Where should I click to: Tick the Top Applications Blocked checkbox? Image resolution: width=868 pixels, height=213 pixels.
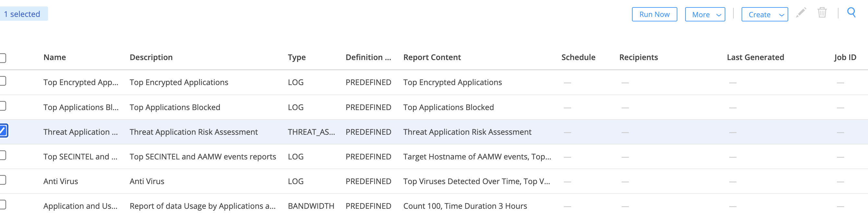click(x=2, y=106)
